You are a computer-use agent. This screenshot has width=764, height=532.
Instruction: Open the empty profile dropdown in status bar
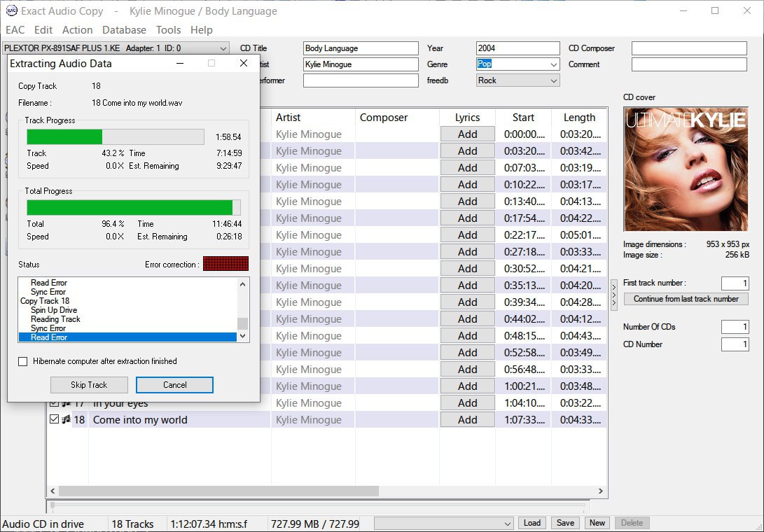tap(443, 524)
